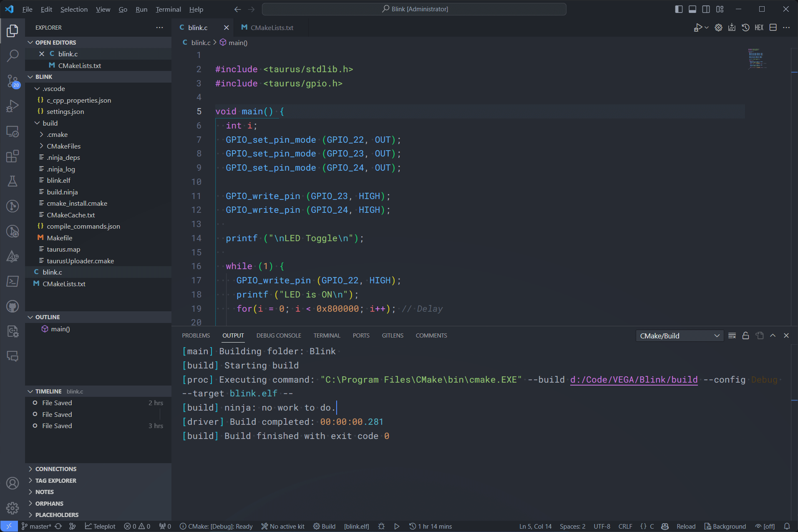Open the Search view in activity bar
The image size is (798, 532).
13,55
